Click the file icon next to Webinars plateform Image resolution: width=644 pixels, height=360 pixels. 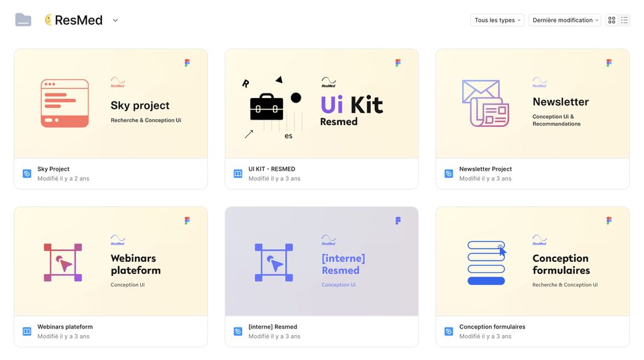point(27,331)
